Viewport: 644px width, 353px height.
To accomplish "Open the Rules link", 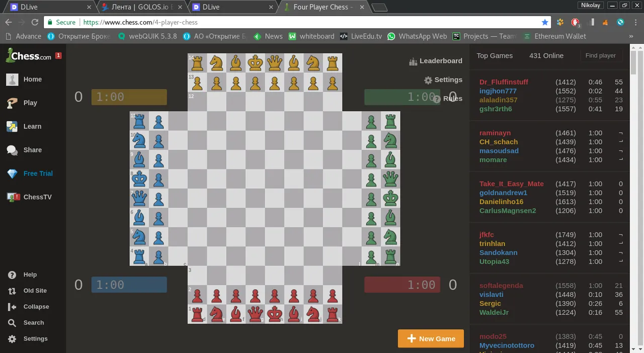I will [447, 99].
